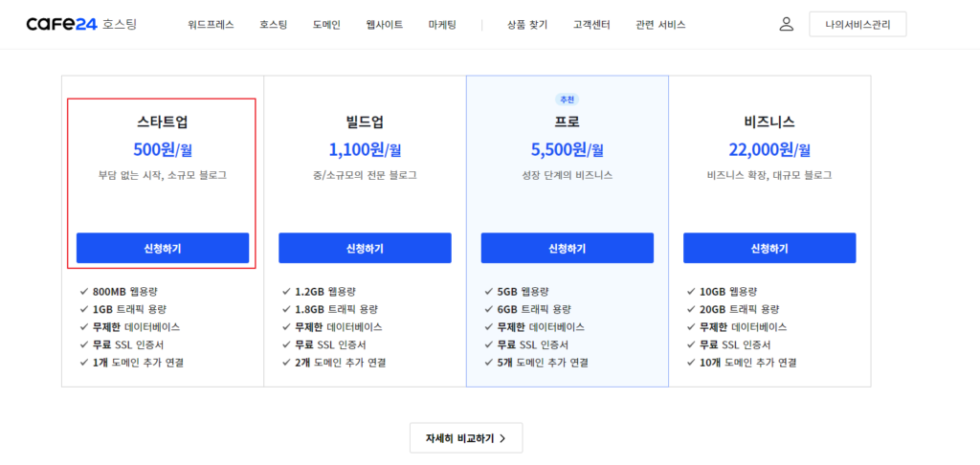Screen dimensions: 980x465
Task: Select the 스타트업 plan title
Action: pyautogui.click(x=162, y=122)
